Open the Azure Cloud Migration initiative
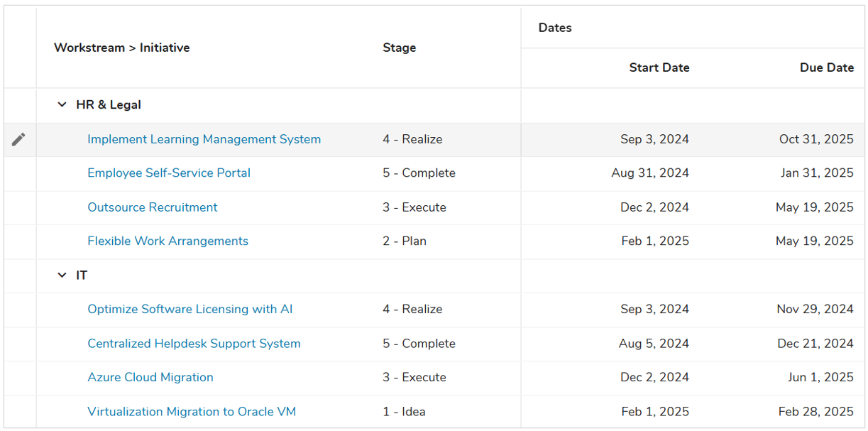This screenshot has height=431, width=868. click(x=150, y=378)
